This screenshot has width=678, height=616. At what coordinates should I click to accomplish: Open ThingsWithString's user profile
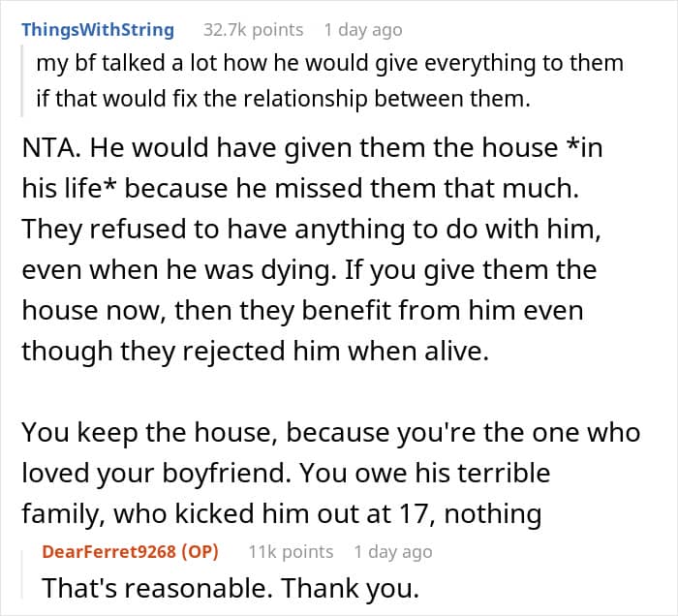pyautogui.click(x=97, y=29)
